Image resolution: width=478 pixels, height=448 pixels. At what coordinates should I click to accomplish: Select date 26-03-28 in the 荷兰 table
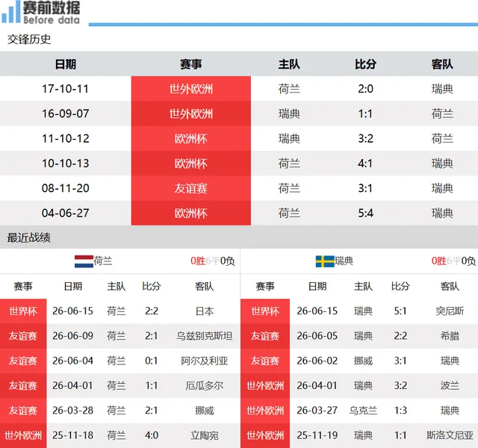[72, 411]
